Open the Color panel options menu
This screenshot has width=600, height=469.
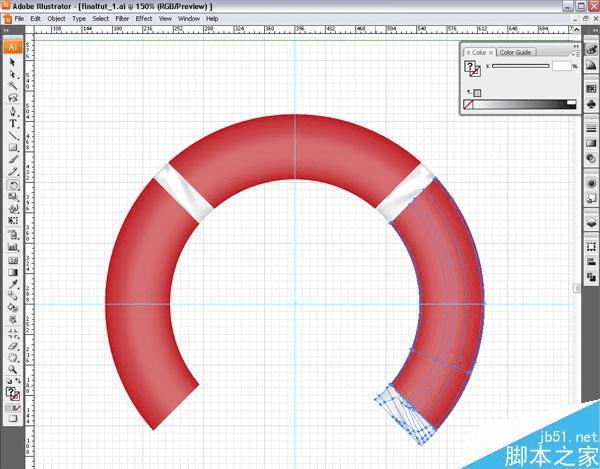click(x=576, y=54)
